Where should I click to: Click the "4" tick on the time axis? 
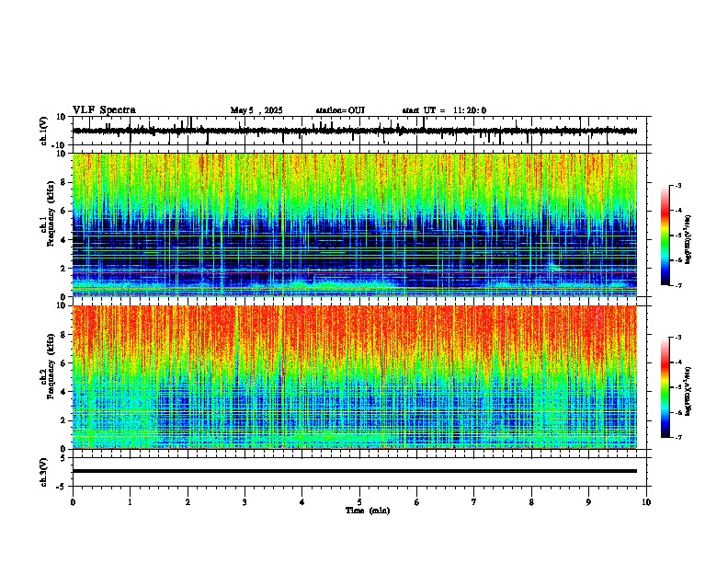302,502
